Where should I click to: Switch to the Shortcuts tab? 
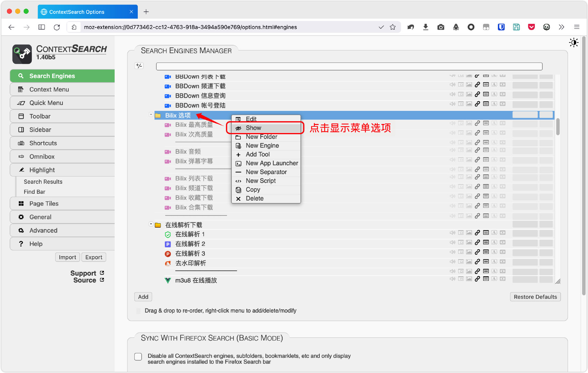[62, 143]
